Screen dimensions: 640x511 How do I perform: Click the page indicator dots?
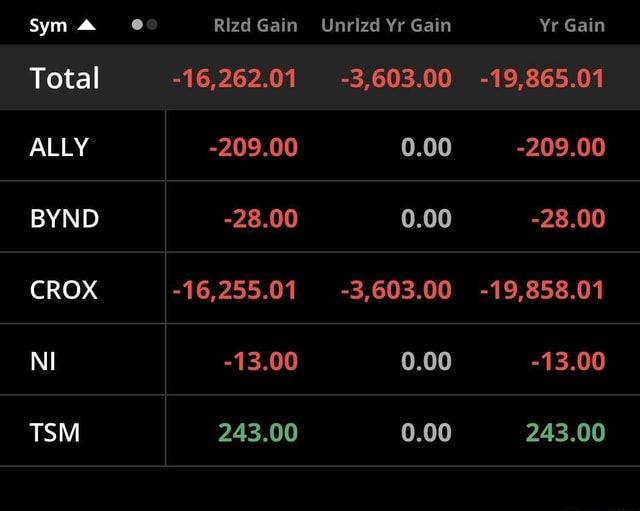[x=144, y=26]
